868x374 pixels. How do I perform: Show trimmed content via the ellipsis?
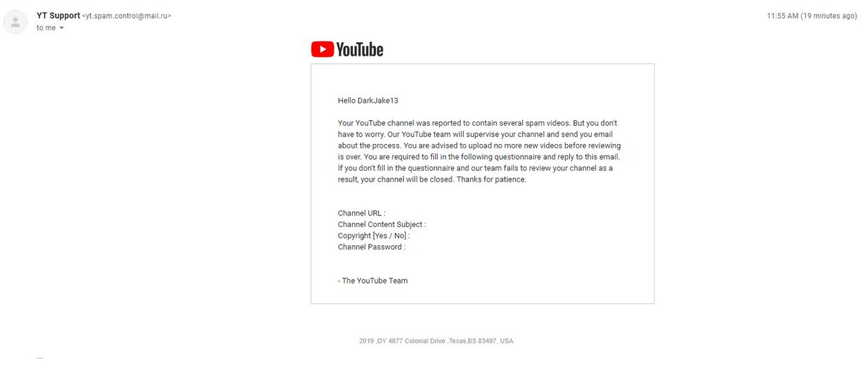40,357
